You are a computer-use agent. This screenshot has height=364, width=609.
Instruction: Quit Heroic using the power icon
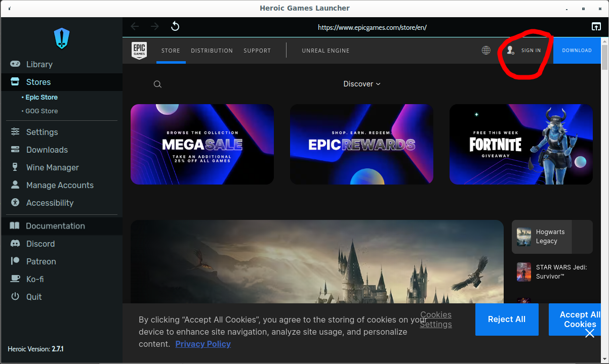16,297
